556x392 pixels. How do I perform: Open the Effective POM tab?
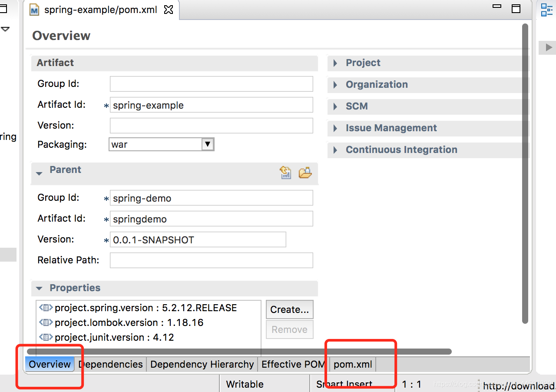click(x=293, y=364)
